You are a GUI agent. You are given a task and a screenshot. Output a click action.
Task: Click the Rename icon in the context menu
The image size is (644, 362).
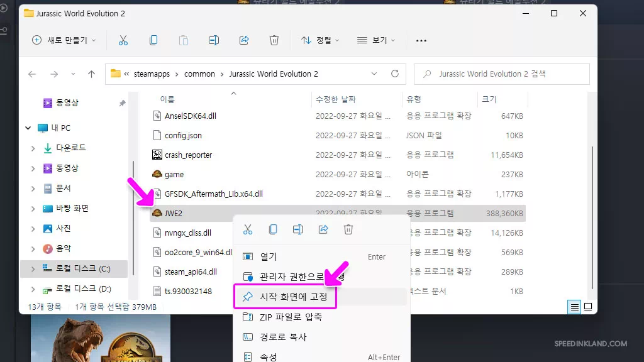[x=298, y=229]
